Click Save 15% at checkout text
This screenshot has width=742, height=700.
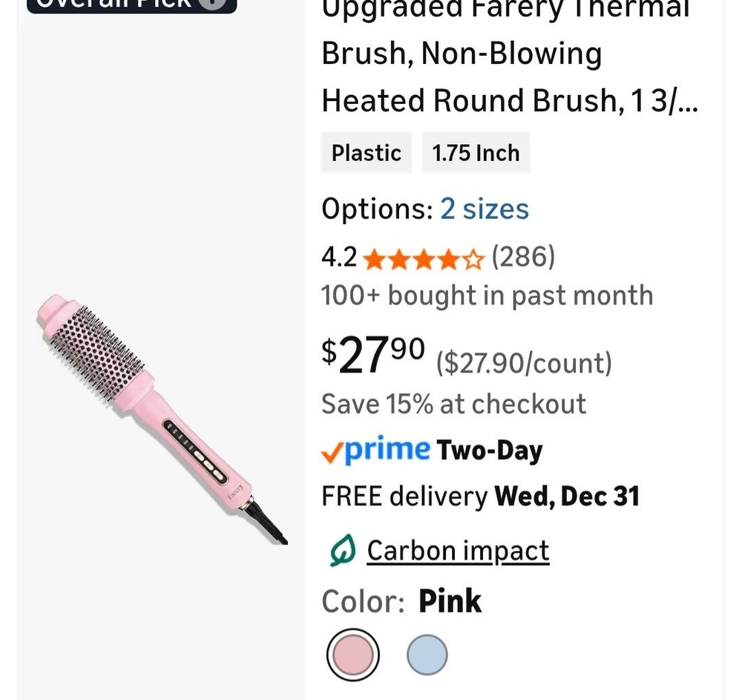coord(453,404)
